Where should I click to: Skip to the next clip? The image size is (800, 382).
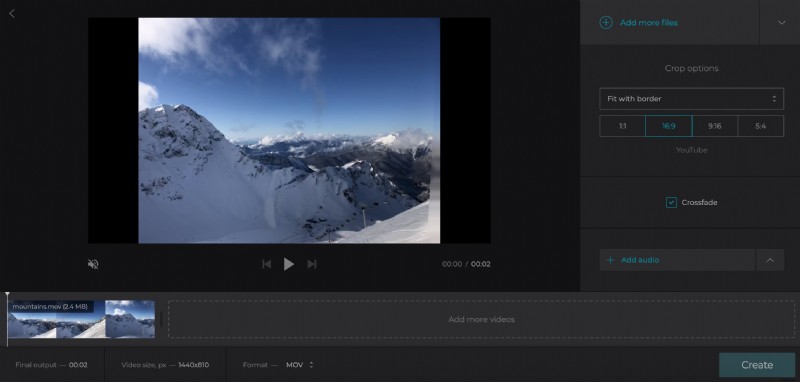tap(312, 264)
